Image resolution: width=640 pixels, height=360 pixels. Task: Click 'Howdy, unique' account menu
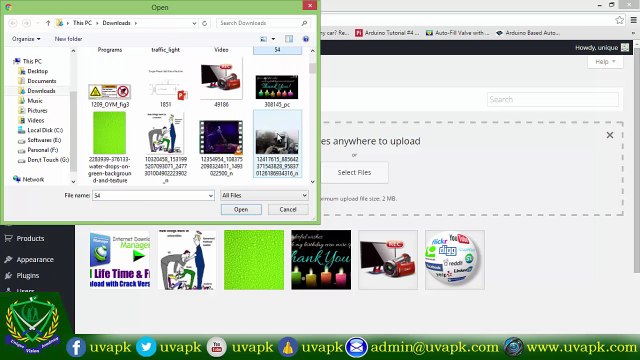pyautogui.click(x=602, y=48)
